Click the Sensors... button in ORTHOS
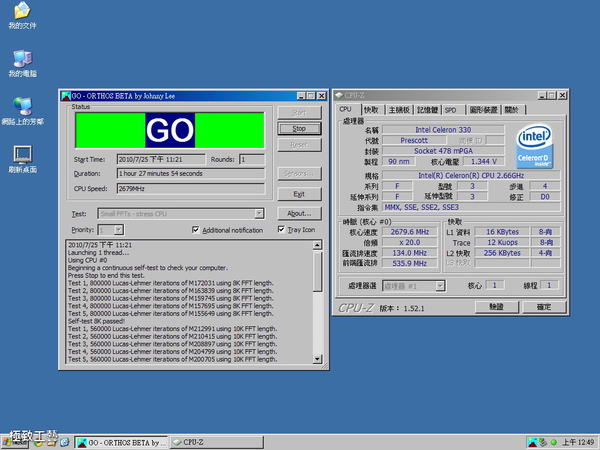Screen dimensions: 600x450 299,174
